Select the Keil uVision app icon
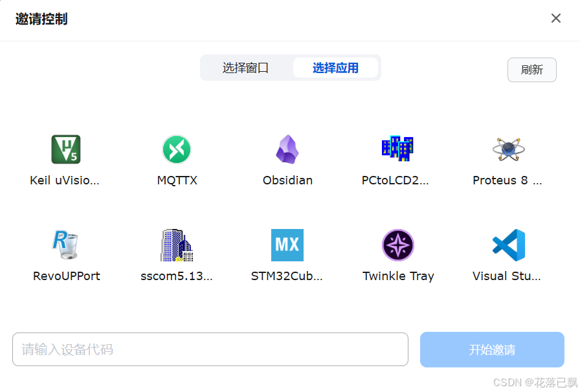 [x=66, y=149]
